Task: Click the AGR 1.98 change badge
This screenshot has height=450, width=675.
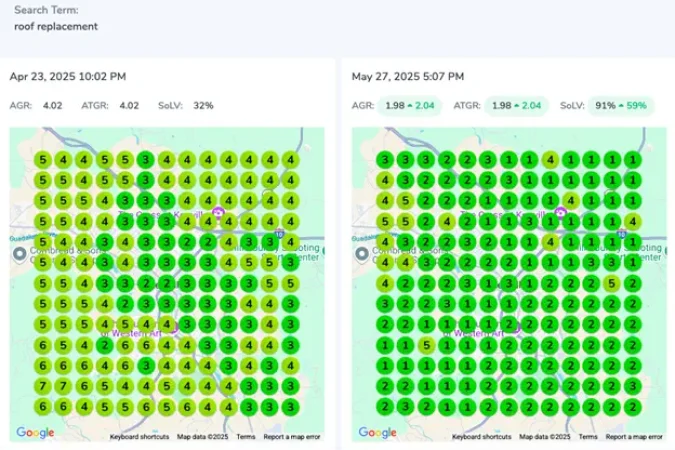Action: pyautogui.click(x=410, y=105)
